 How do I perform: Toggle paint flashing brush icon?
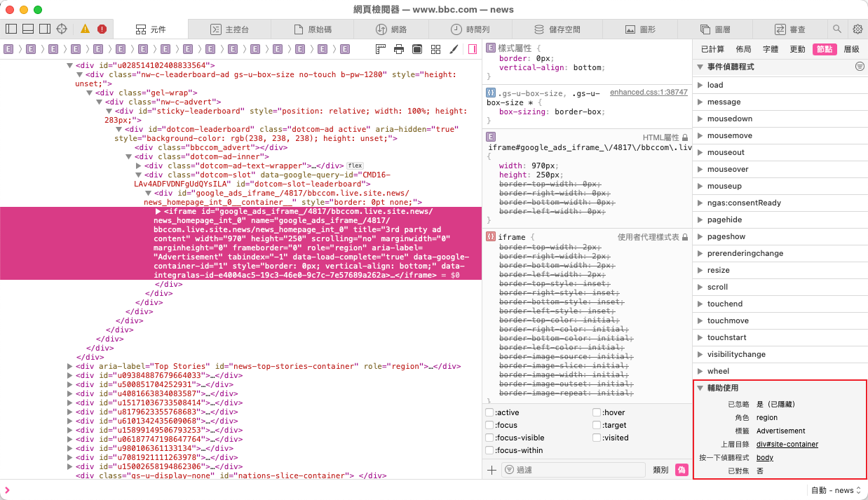click(454, 49)
